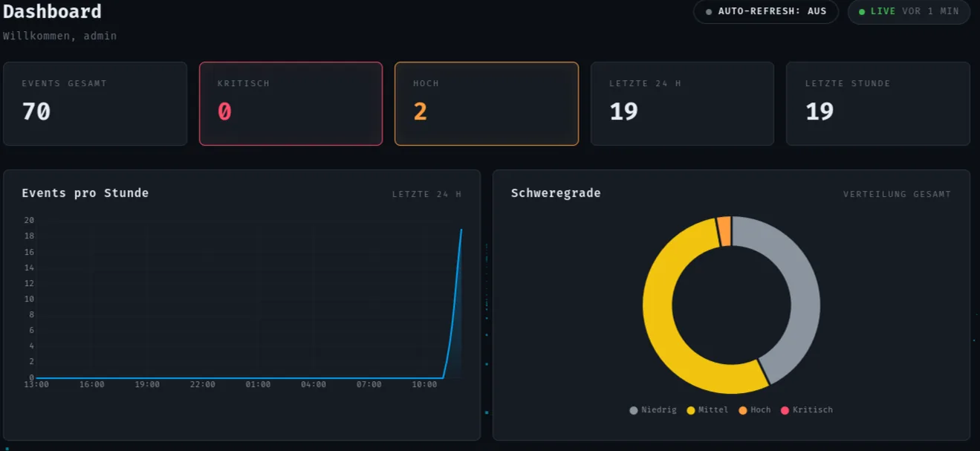
Task: Click the 'Schweregrade' chart title
Action: pos(556,193)
